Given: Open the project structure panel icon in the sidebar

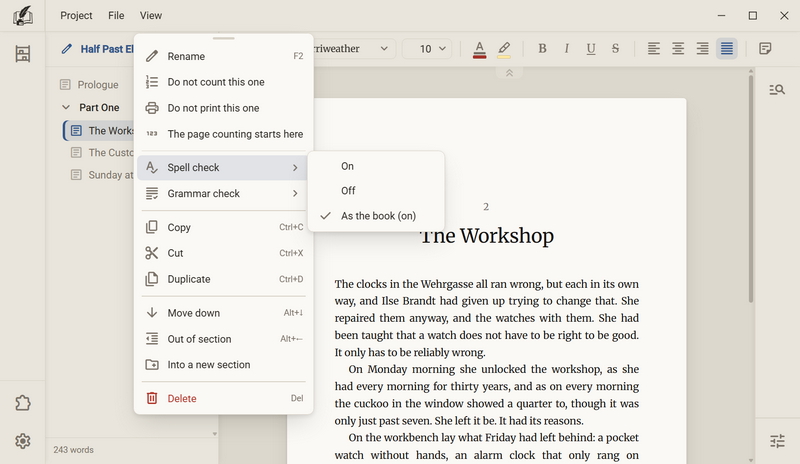Looking at the screenshot, I should pyautogui.click(x=22, y=54).
